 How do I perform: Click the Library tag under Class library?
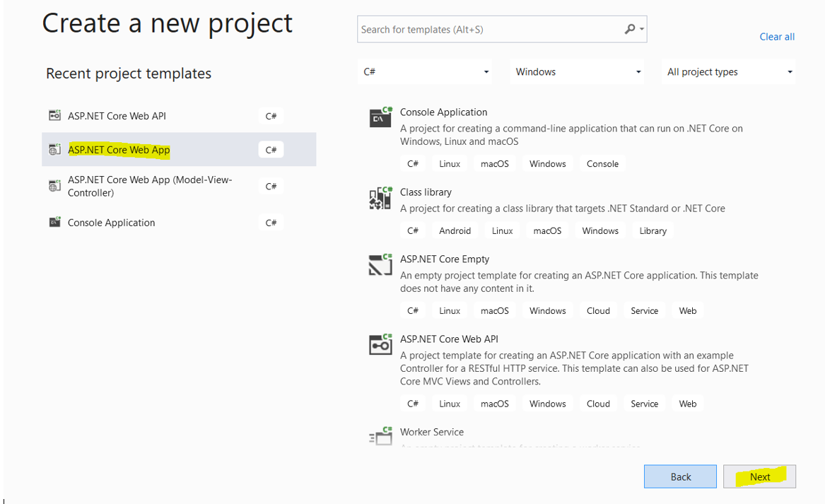(x=653, y=230)
